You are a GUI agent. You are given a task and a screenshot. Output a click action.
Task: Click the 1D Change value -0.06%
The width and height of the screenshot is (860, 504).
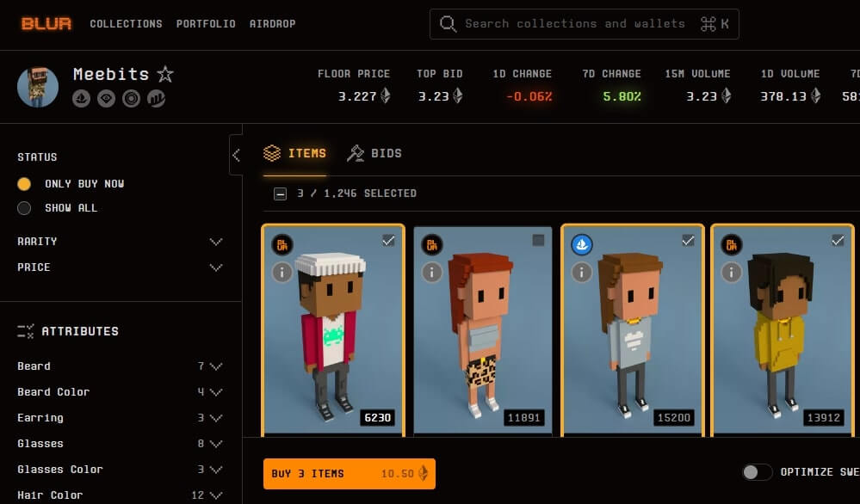pyautogui.click(x=529, y=96)
